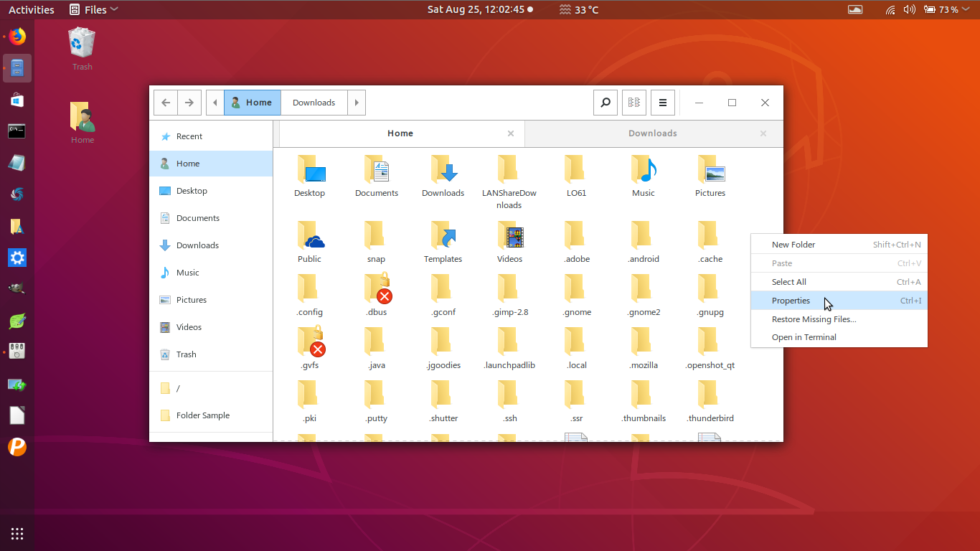Click the icon view options button

[633, 102]
